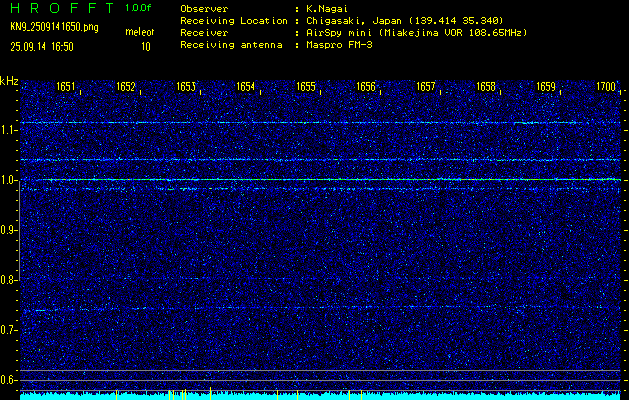
Task: Click the HROFFT title text
Action: click(x=63, y=8)
